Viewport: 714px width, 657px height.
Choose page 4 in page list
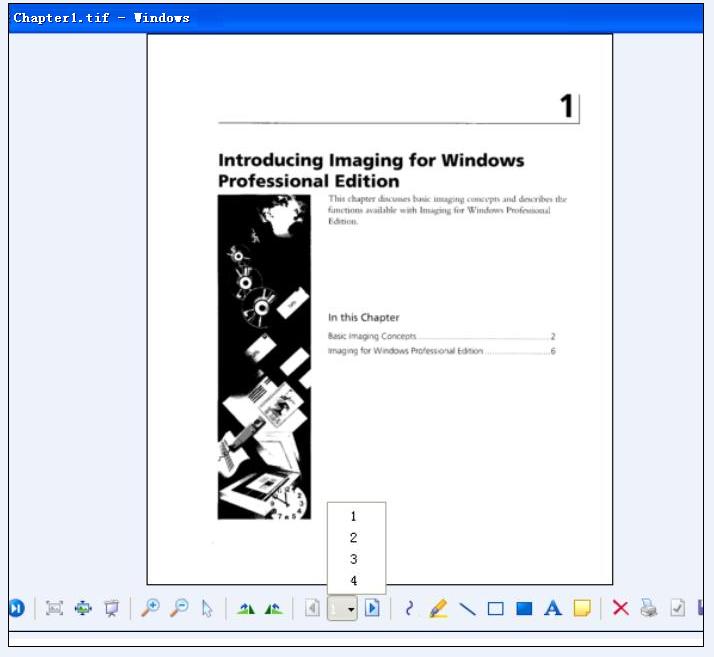[354, 581]
